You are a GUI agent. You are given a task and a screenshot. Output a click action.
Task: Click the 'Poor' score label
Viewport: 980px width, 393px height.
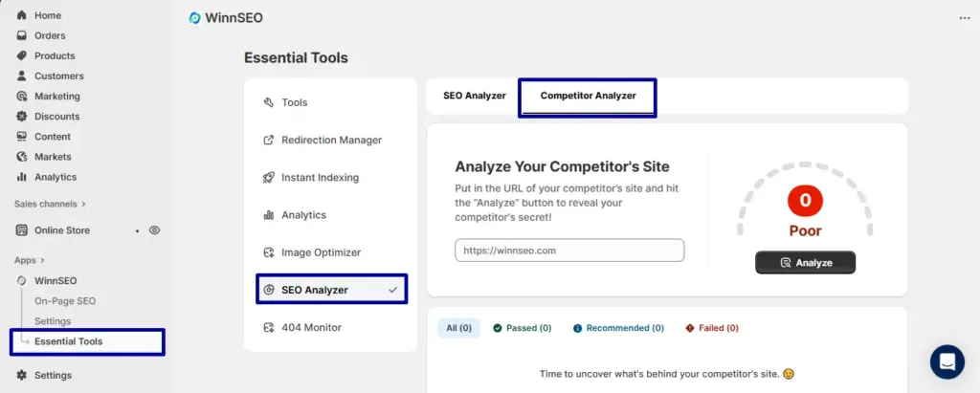click(x=805, y=230)
